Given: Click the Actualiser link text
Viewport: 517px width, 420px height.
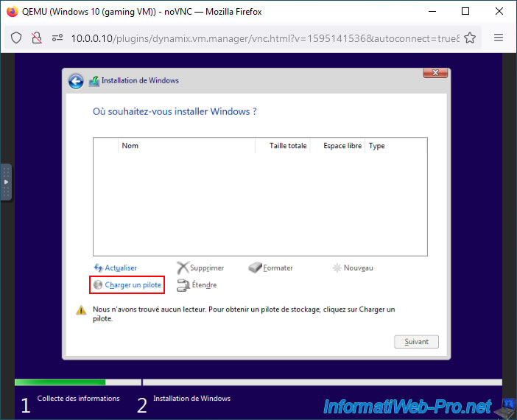Looking at the screenshot, I should click(121, 268).
